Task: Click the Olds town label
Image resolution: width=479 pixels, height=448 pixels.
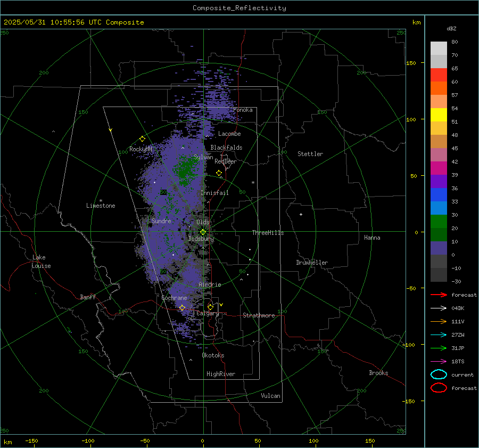Action: click(203, 222)
